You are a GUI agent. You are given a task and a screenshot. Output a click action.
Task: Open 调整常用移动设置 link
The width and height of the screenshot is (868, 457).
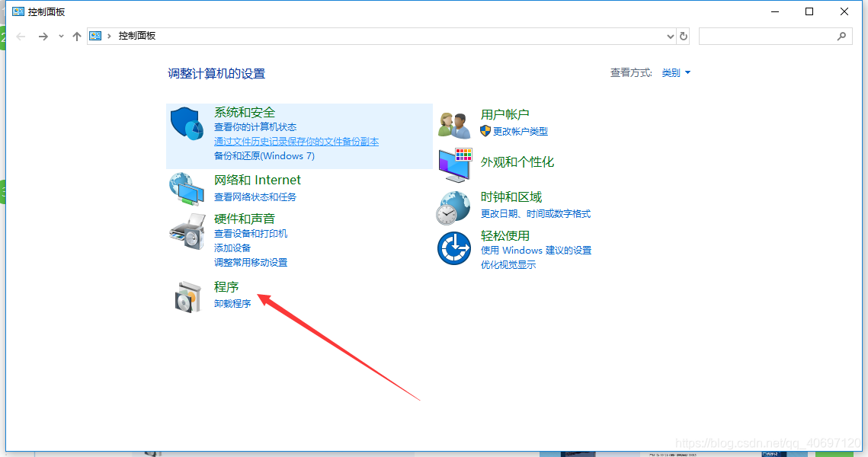[x=251, y=262]
